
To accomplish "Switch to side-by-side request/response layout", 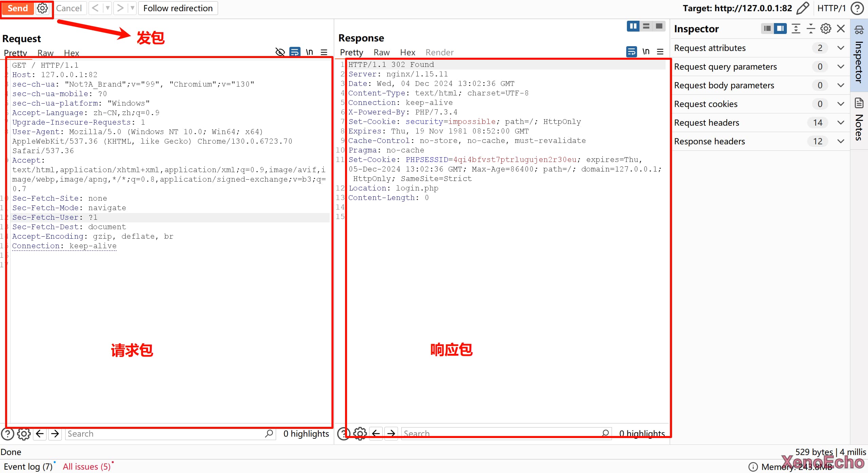I will pyautogui.click(x=633, y=26).
